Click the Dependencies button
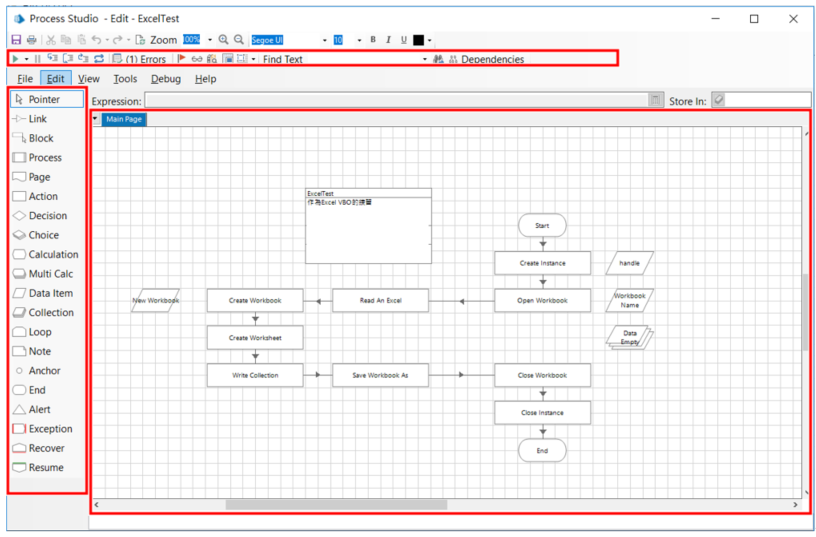Viewport: 816px width, 537px height. point(487,59)
